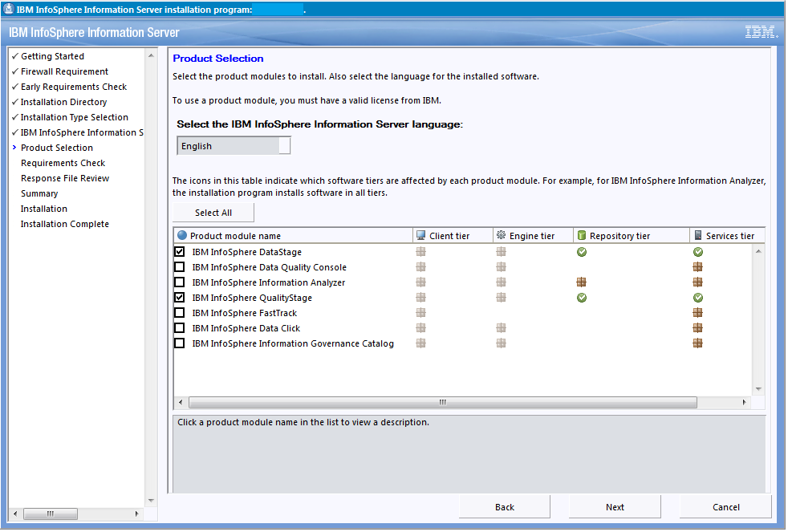Click FastTrack's Services tier package icon
Viewport: 788px width, 532px height.
(697, 312)
